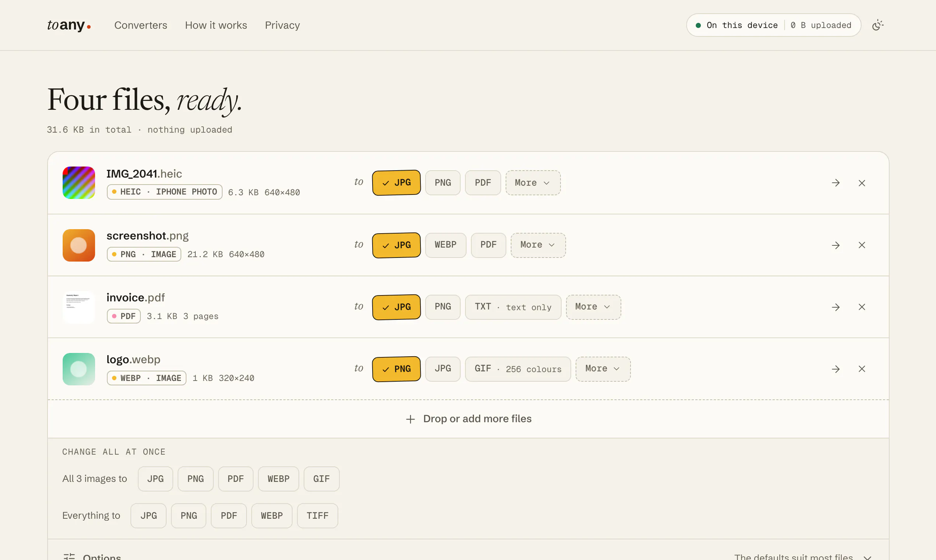Remove logo.webp with its X icon
Screen dimensions: 936x560
(x=862, y=369)
